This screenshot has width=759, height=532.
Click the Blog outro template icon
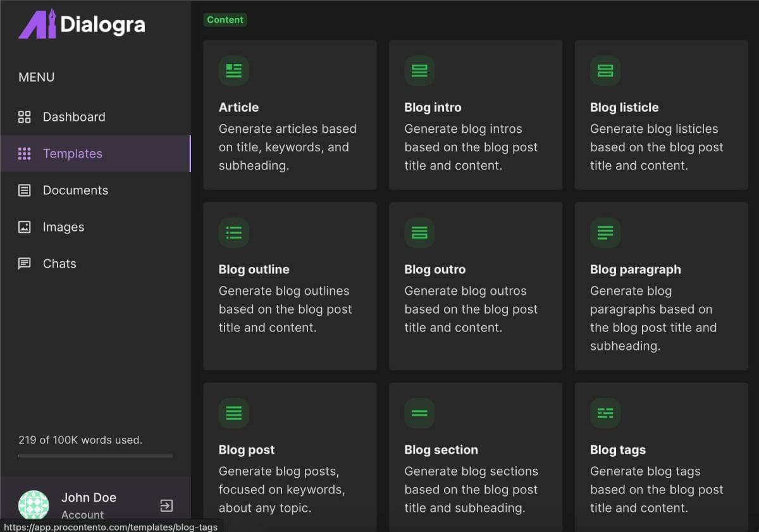click(419, 233)
